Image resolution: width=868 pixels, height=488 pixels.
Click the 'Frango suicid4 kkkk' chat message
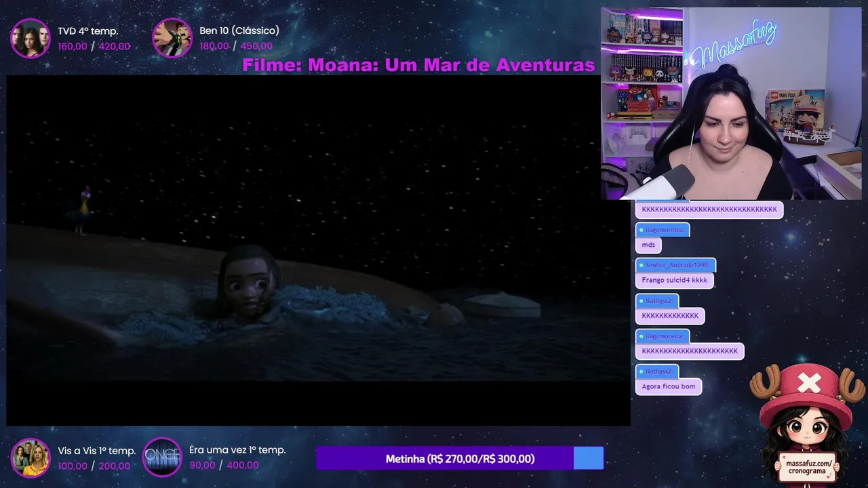pyautogui.click(x=674, y=280)
